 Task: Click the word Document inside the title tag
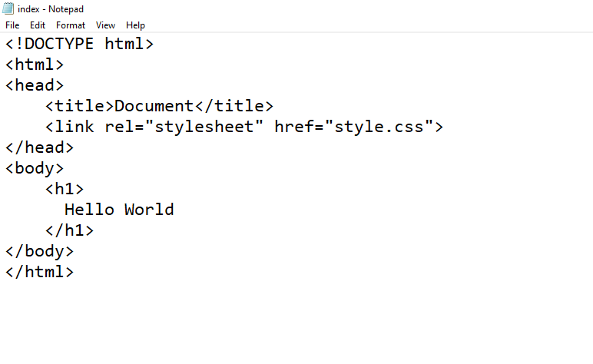point(154,106)
